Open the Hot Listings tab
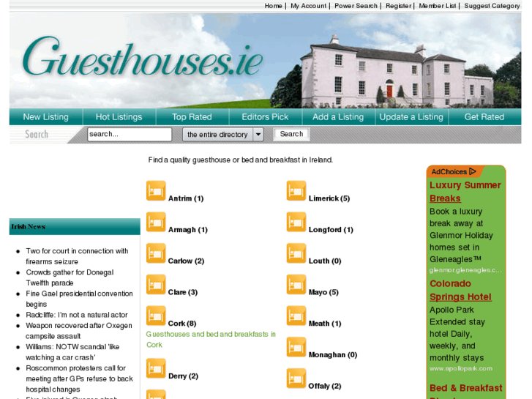Viewport: 532px width, 399px height. pyautogui.click(x=119, y=117)
